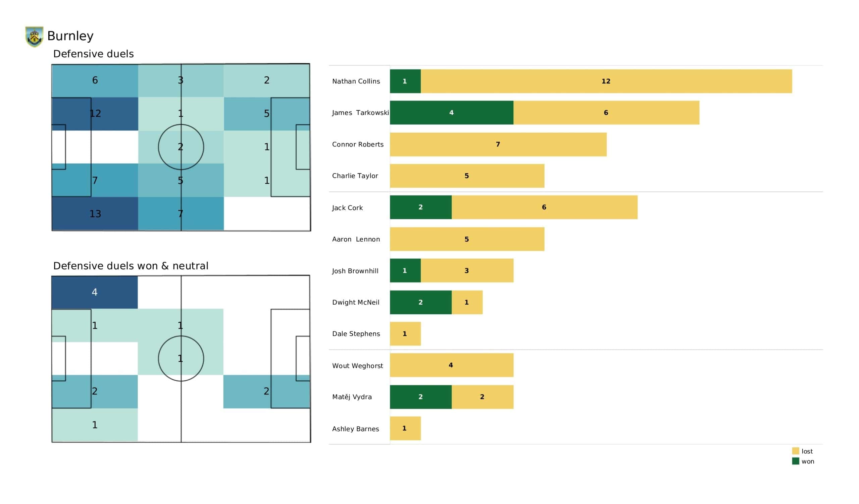The height and width of the screenshot is (504, 859).
Task: Click the heatmap zone showing 13 duels
Action: coord(95,214)
